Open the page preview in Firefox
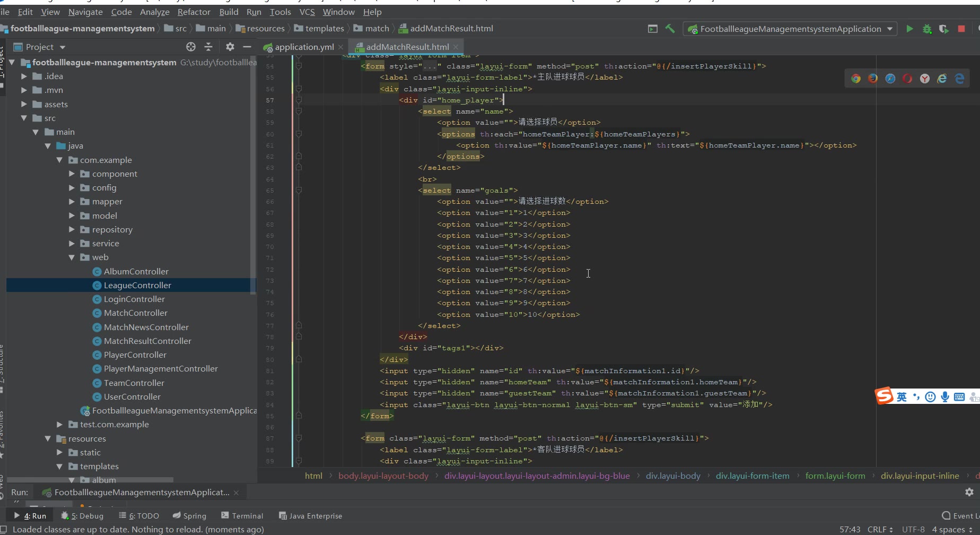The height and width of the screenshot is (535, 980). 873,79
